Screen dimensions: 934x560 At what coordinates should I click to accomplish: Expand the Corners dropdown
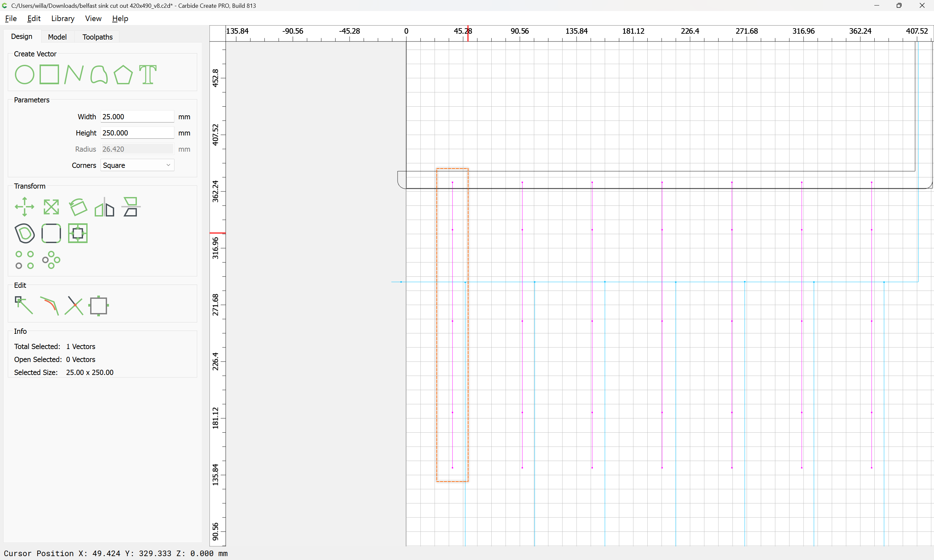[x=137, y=165]
